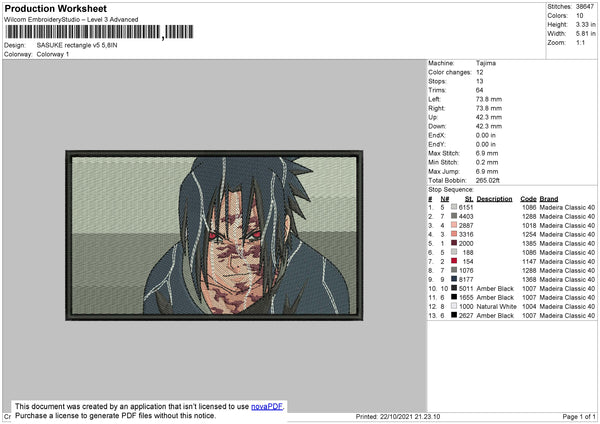This screenshot has height=424, width=600.
Task: Pick the light gray swatch beside 6151
Action: pyautogui.click(x=454, y=207)
